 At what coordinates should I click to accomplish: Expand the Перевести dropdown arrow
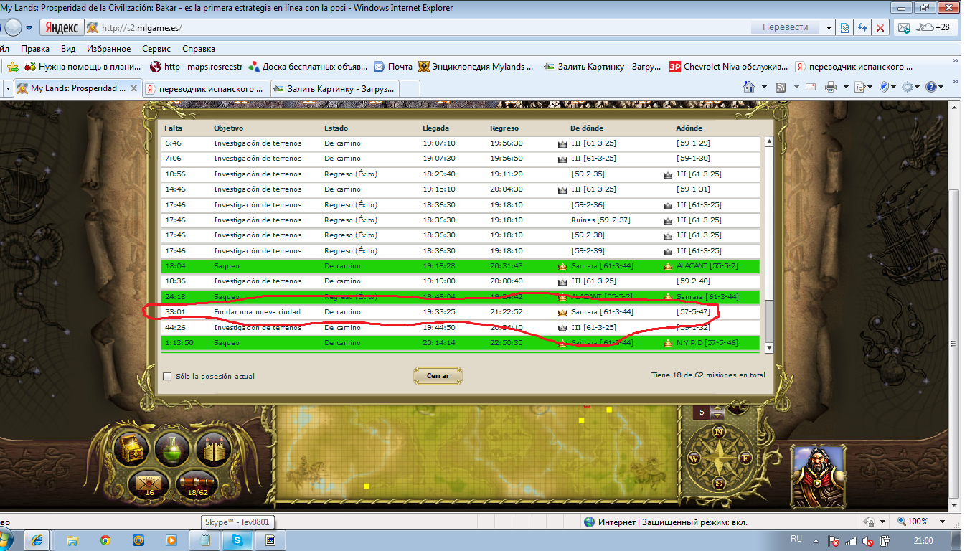829,27
